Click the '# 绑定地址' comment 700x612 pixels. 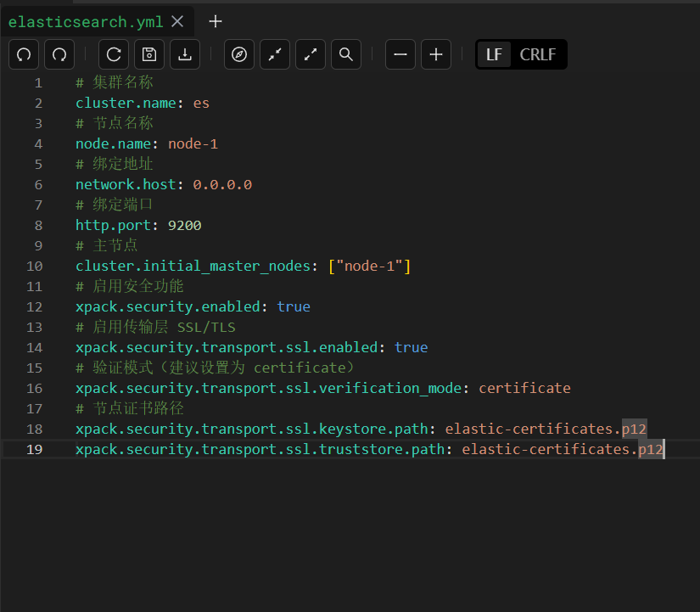115,164
